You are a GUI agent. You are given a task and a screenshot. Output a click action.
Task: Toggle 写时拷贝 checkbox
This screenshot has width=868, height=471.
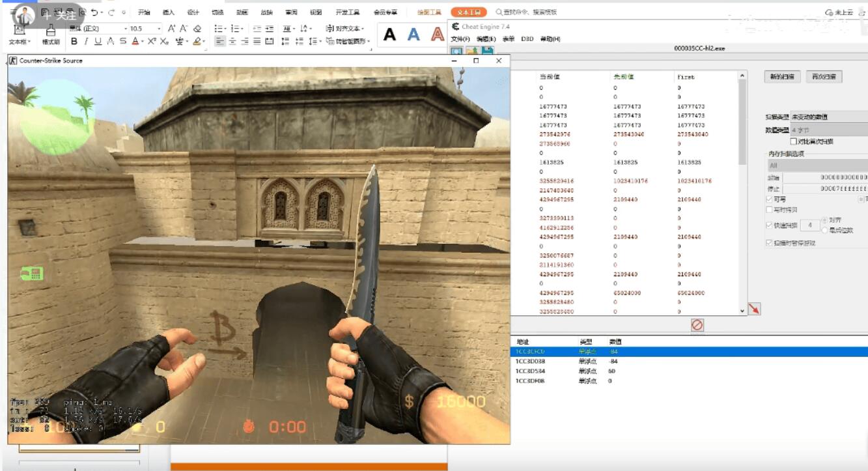coord(769,210)
